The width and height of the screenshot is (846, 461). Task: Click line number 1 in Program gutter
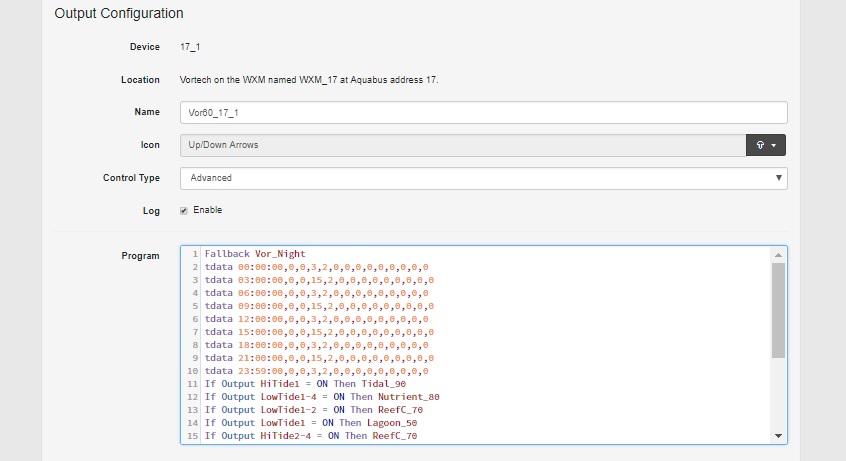[x=195, y=254]
